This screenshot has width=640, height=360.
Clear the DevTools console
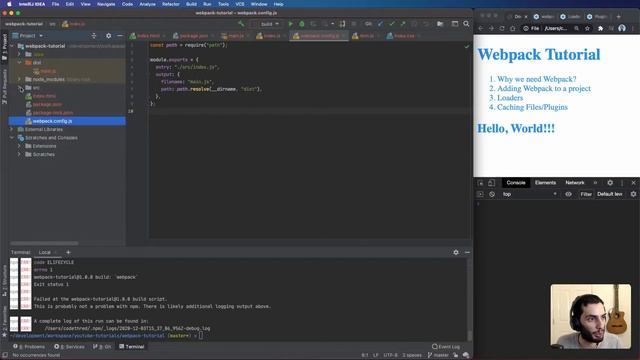click(x=492, y=194)
